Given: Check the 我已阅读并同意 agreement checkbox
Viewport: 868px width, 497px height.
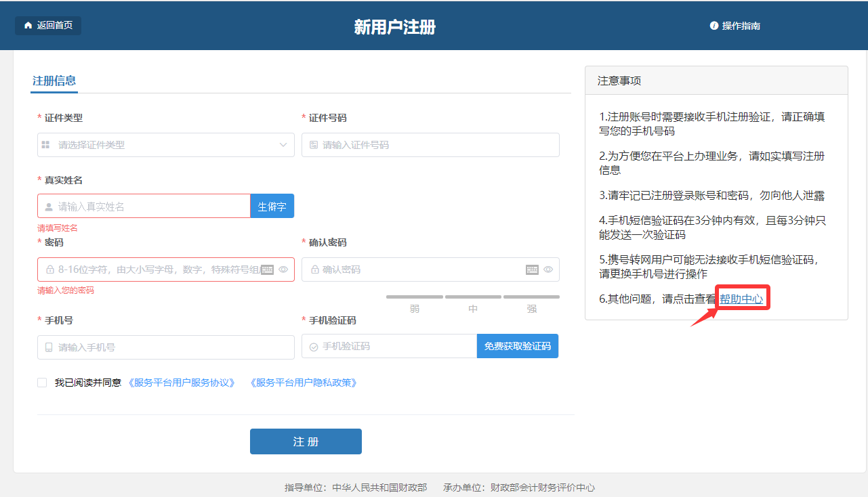Looking at the screenshot, I should point(42,383).
